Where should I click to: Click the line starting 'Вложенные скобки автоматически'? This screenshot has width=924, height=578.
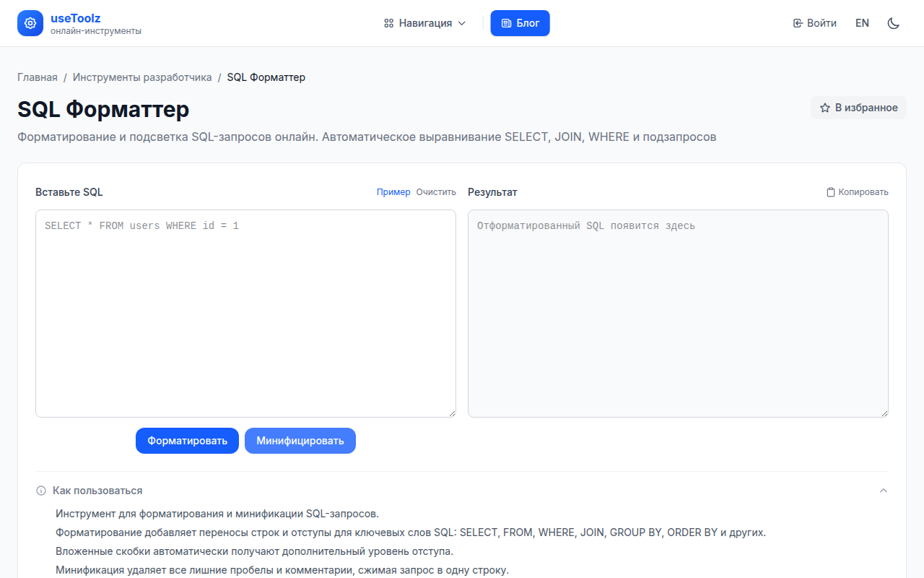point(254,551)
